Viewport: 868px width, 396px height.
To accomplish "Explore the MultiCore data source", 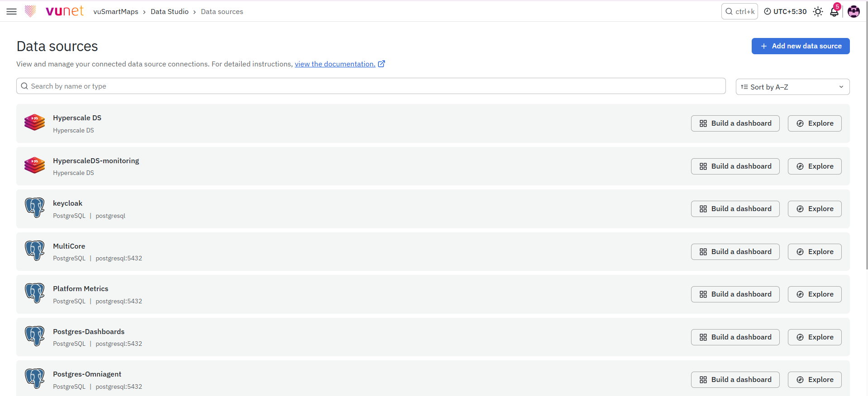I will (x=815, y=252).
